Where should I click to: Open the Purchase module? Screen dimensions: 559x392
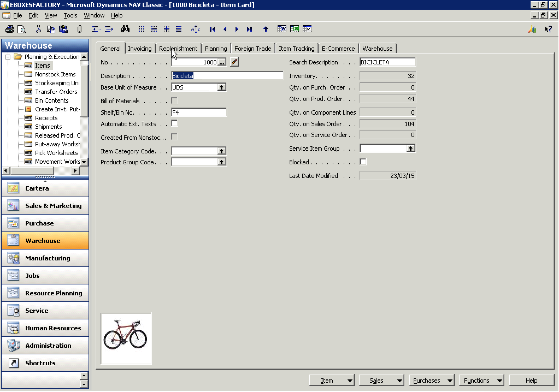pyautogui.click(x=45, y=223)
